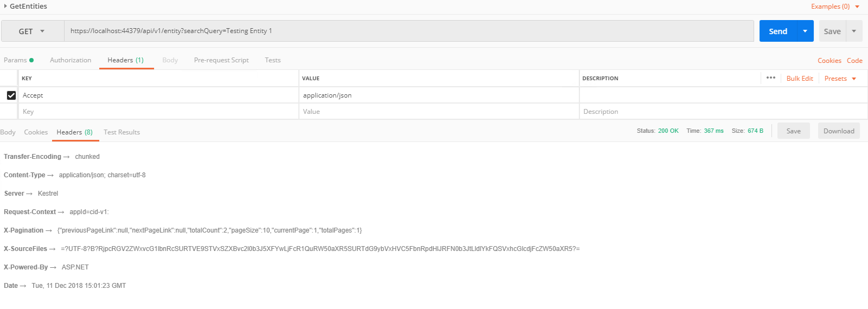
Task: Open the Save options dropdown arrow
Action: pos(854,31)
